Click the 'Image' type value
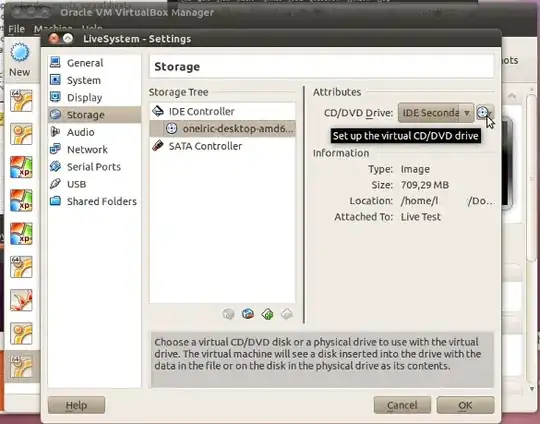 415,169
